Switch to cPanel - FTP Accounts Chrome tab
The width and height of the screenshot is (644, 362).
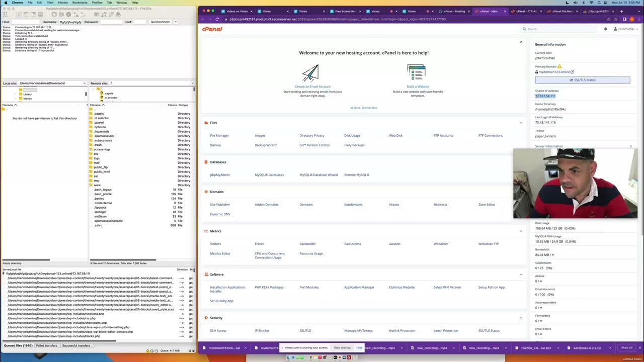point(527,11)
